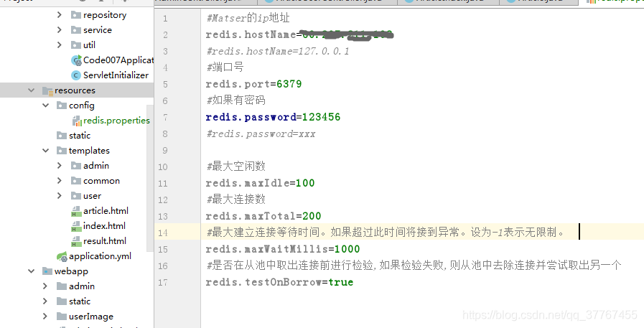
Task: Click the redis.port=6379 line
Action: (x=254, y=84)
